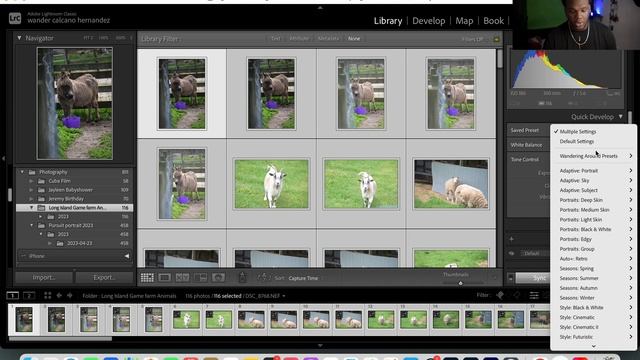Click the main window display button 1

[x=13, y=295]
